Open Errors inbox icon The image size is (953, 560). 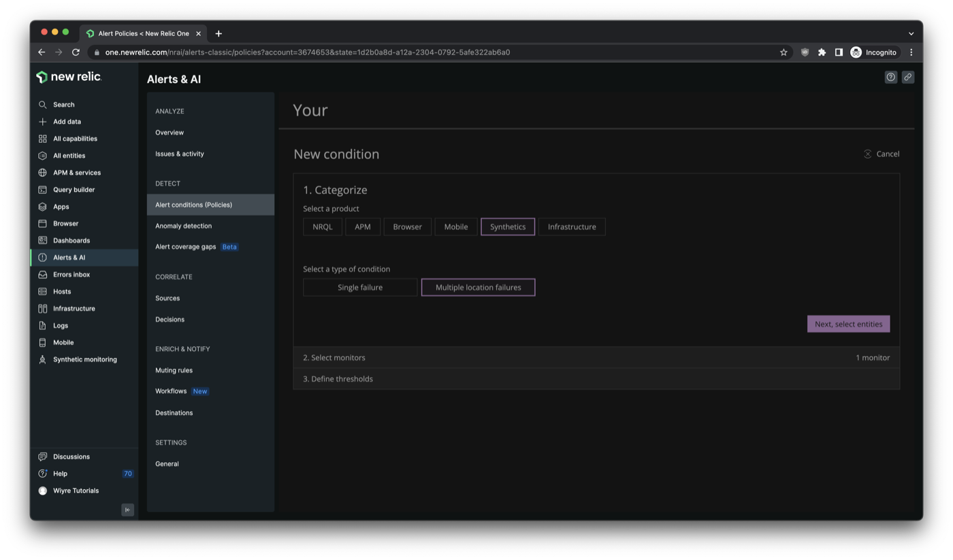[42, 275]
